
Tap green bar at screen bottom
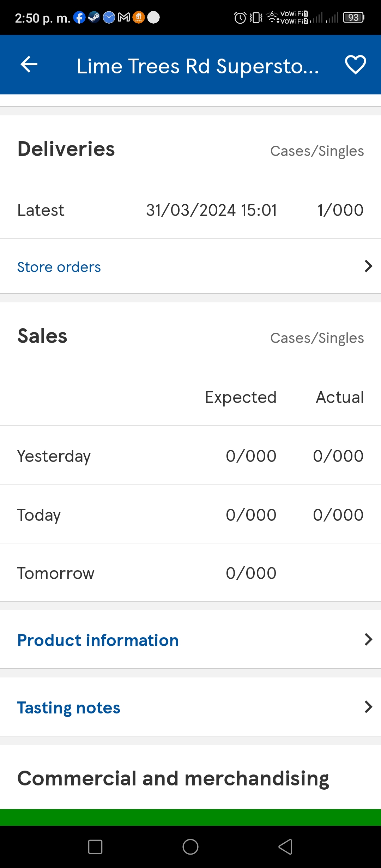coord(190,817)
